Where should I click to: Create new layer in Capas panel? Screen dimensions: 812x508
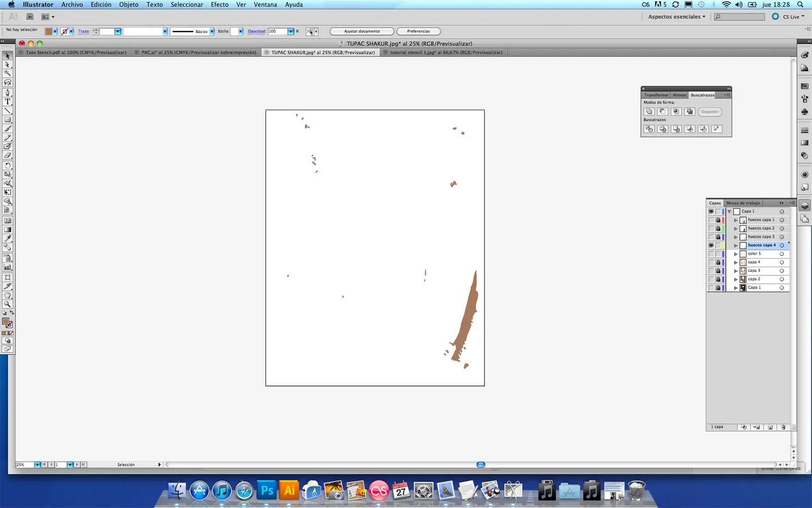770,427
